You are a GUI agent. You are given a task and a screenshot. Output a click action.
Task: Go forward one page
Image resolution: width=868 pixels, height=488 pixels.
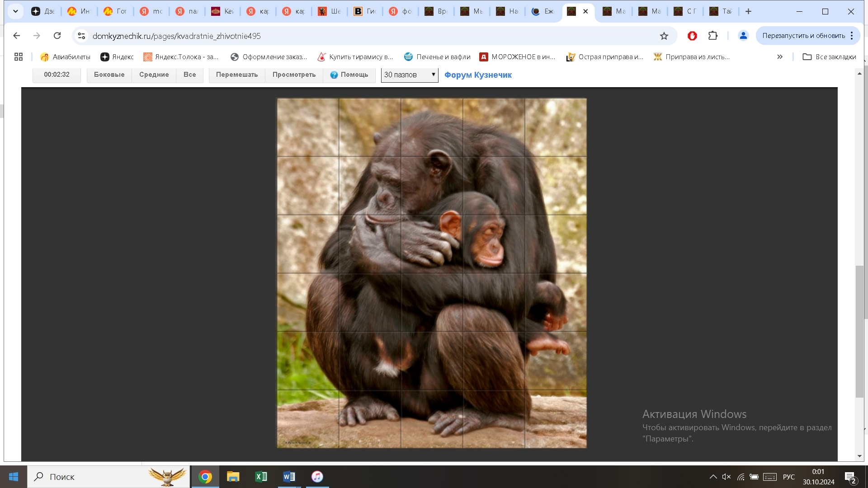tap(37, 36)
